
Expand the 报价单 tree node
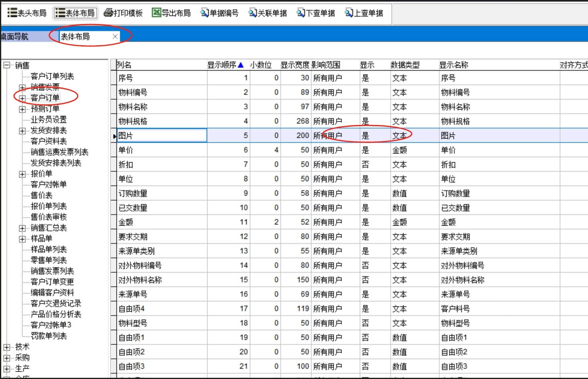click(22, 174)
